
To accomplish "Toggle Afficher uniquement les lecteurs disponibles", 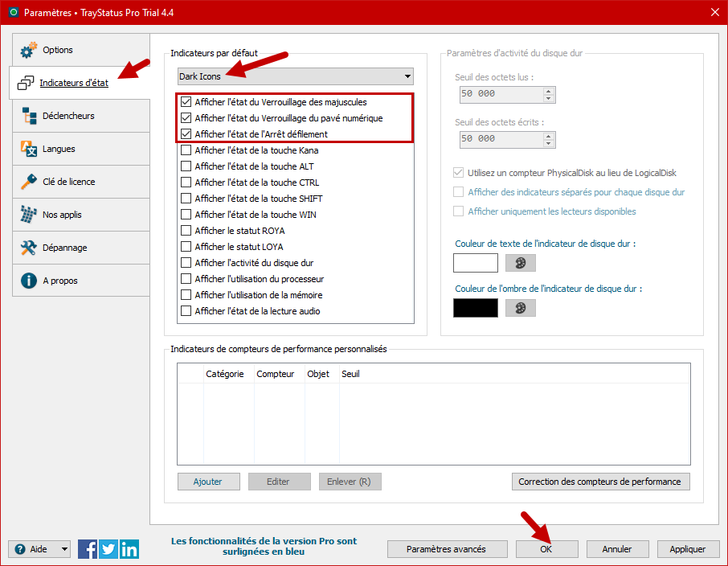I will (x=458, y=211).
